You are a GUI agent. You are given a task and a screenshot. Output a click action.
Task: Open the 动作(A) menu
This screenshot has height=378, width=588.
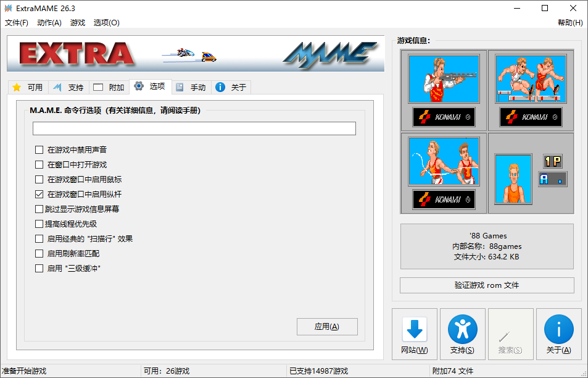[x=48, y=22]
